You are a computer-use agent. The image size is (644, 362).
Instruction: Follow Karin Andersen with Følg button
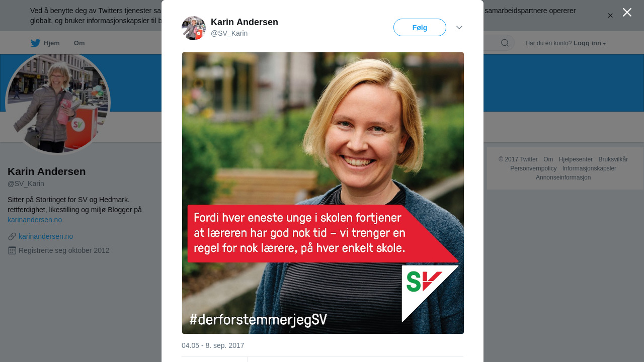click(x=420, y=28)
